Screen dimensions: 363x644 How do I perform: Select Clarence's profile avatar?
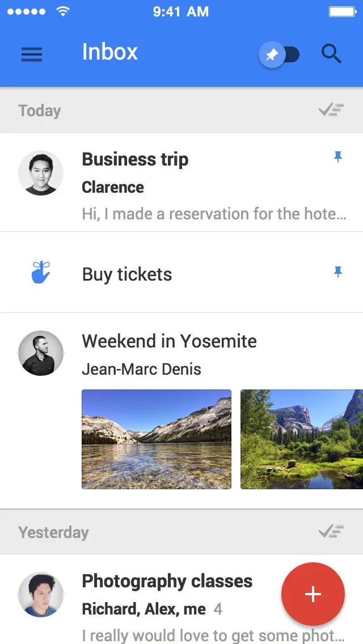[41, 173]
